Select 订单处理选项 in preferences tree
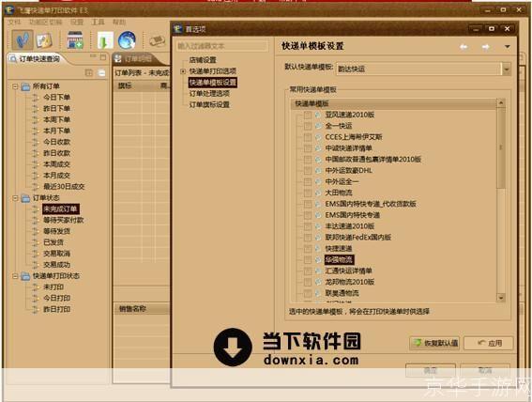Viewport: 532px width, 402px height. (209, 94)
